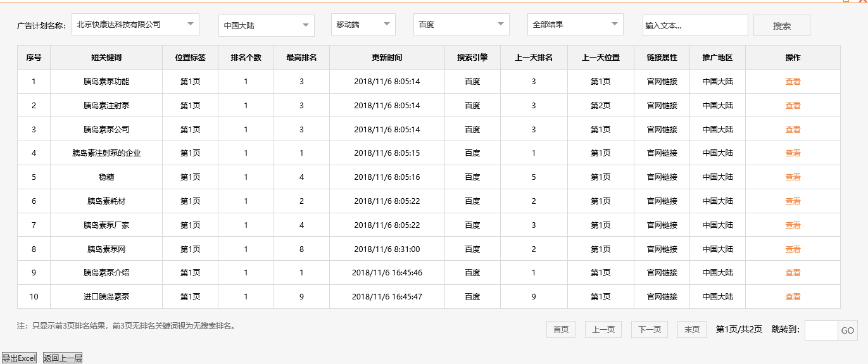Expand the 中国大陆 region dropdown
Screen dimensions: 868x364
point(267,25)
